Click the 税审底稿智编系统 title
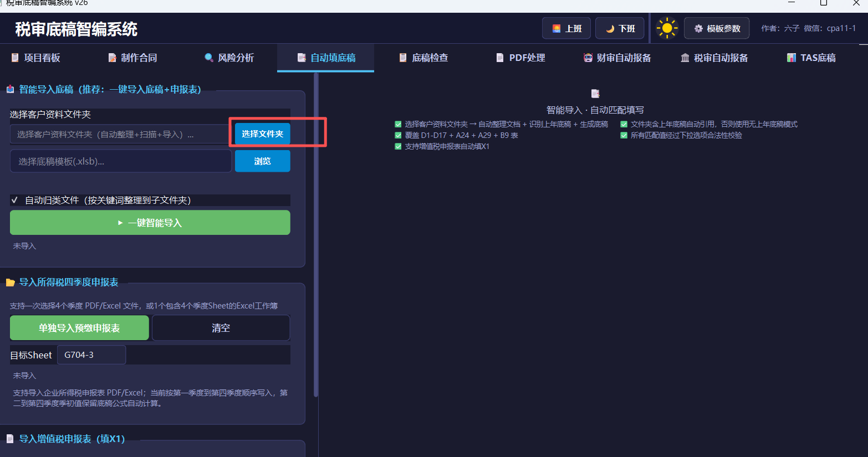This screenshot has height=457, width=868. click(x=76, y=29)
